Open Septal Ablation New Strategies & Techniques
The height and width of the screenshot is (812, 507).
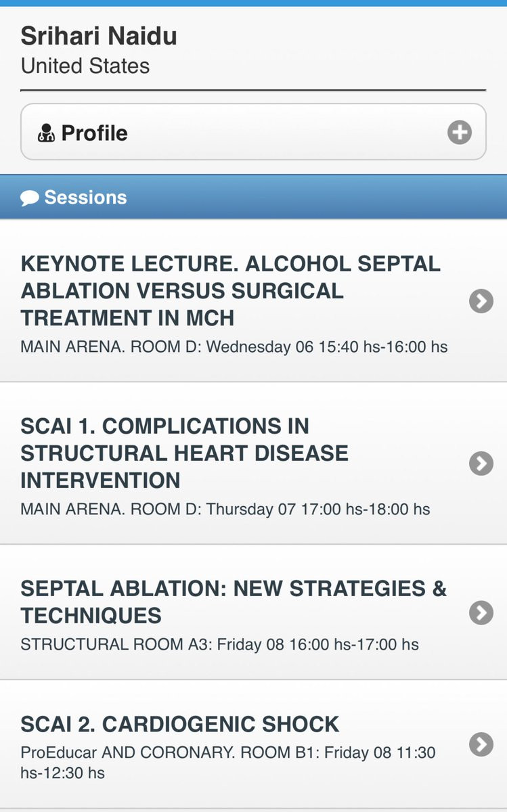[253, 612]
